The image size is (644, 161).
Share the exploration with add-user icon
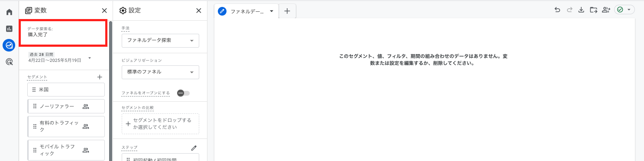click(606, 10)
